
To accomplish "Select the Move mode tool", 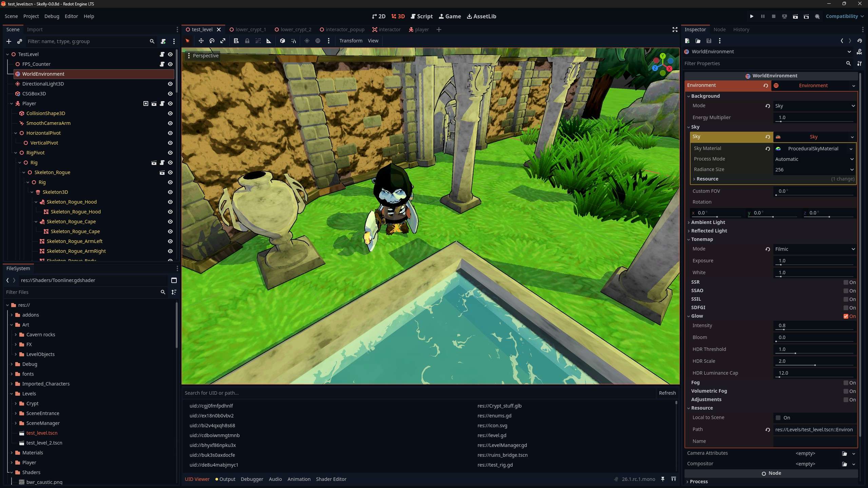I will pos(201,41).
